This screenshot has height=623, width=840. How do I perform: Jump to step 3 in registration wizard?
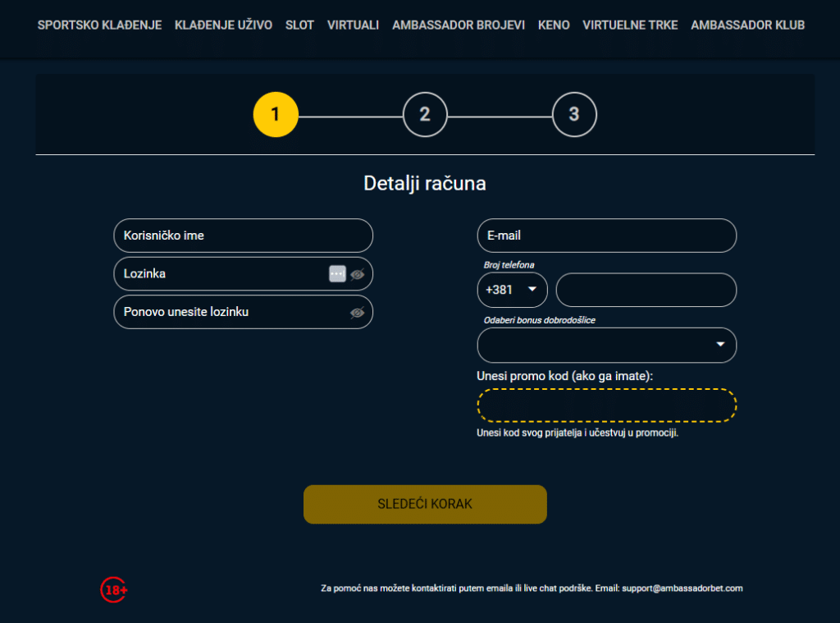pos(574,114)
